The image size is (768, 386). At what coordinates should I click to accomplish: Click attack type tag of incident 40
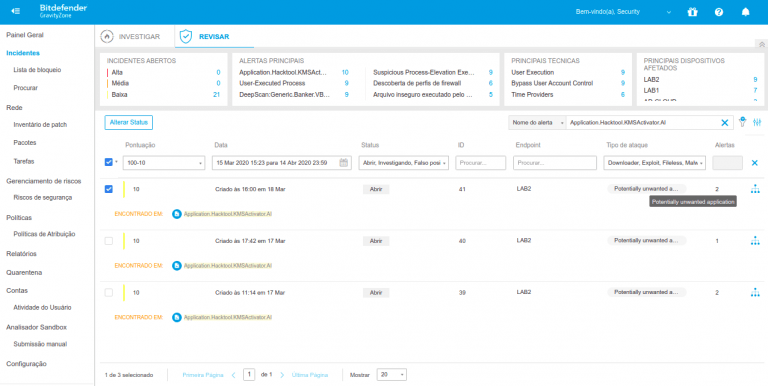(647, 241)
